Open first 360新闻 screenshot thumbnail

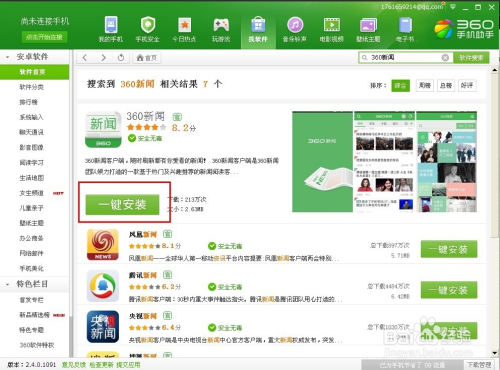point(322,162)
